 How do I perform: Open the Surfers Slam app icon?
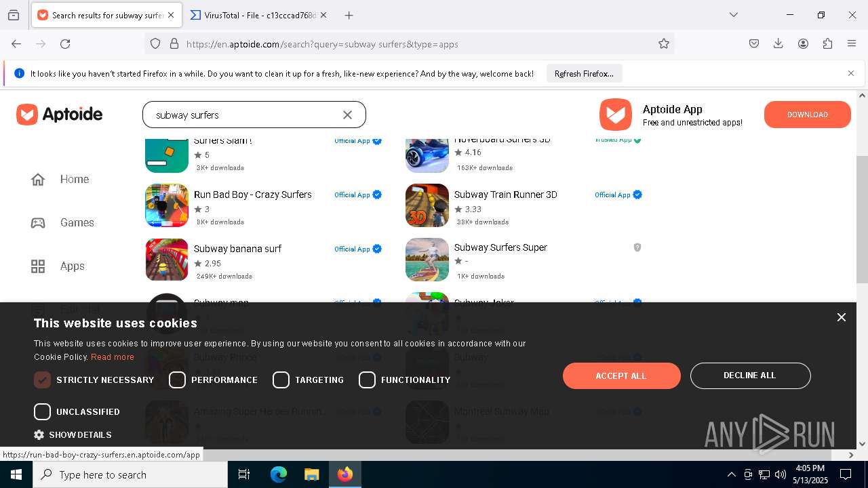coord(167,155)
